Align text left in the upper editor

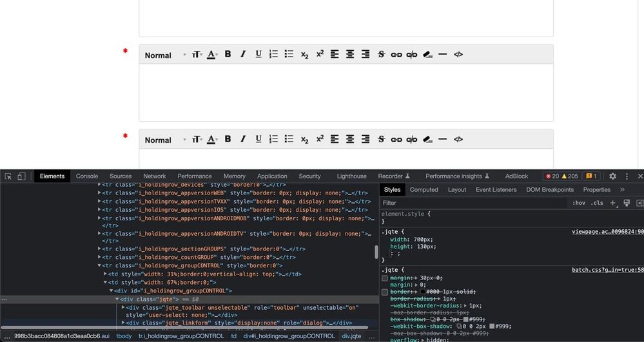click(335, 54)
